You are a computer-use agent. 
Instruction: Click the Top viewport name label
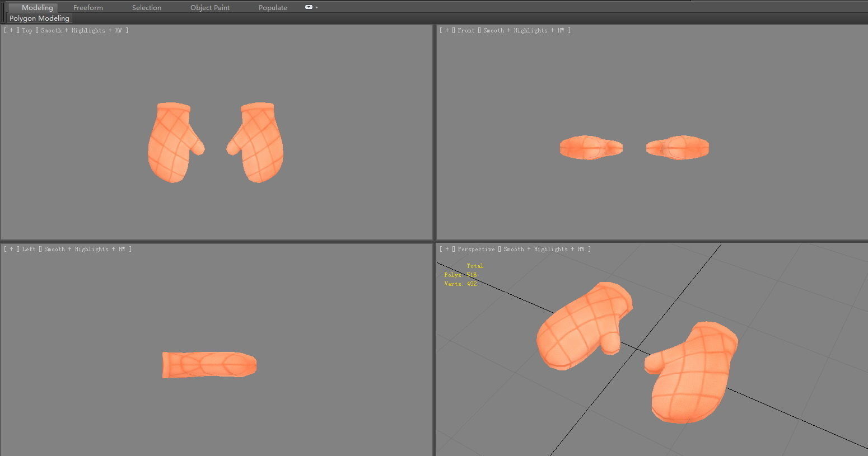27,30
